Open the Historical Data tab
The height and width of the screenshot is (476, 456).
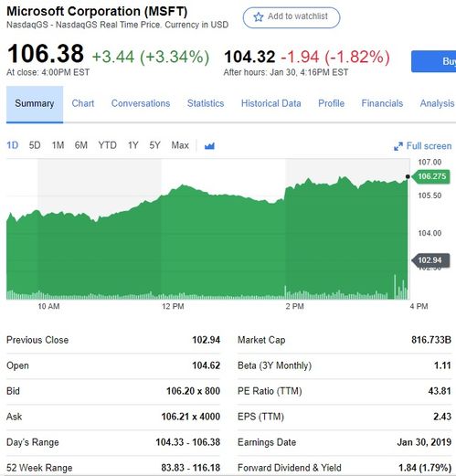tap(271, 103)
